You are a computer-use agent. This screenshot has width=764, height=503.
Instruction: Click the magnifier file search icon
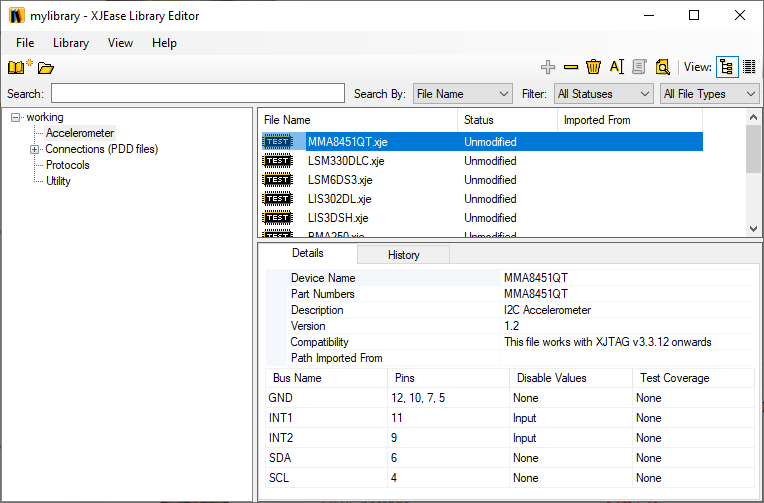pos(662,68)
